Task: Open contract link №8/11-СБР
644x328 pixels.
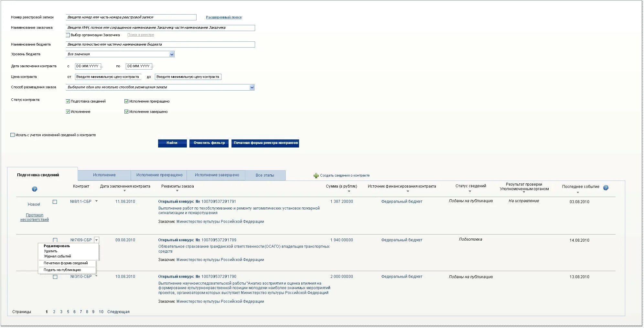Action: click(81, 201)
